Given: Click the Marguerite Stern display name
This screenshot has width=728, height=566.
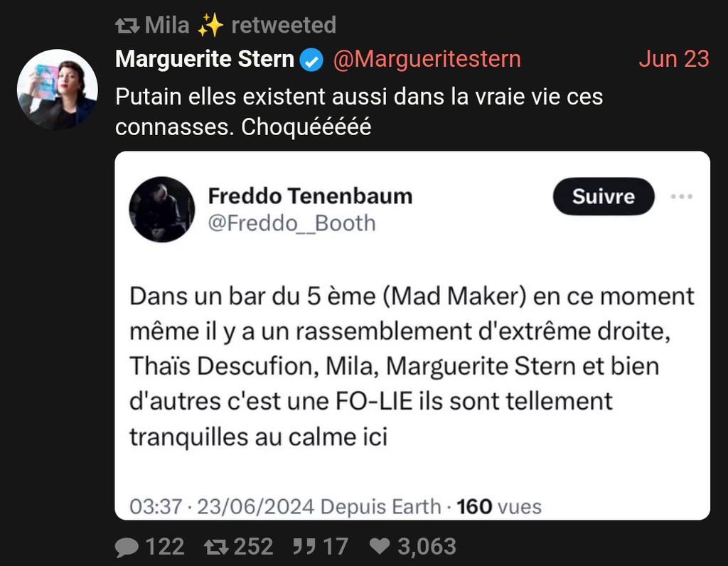Looking at the screenshot, I should click(205, 59).
